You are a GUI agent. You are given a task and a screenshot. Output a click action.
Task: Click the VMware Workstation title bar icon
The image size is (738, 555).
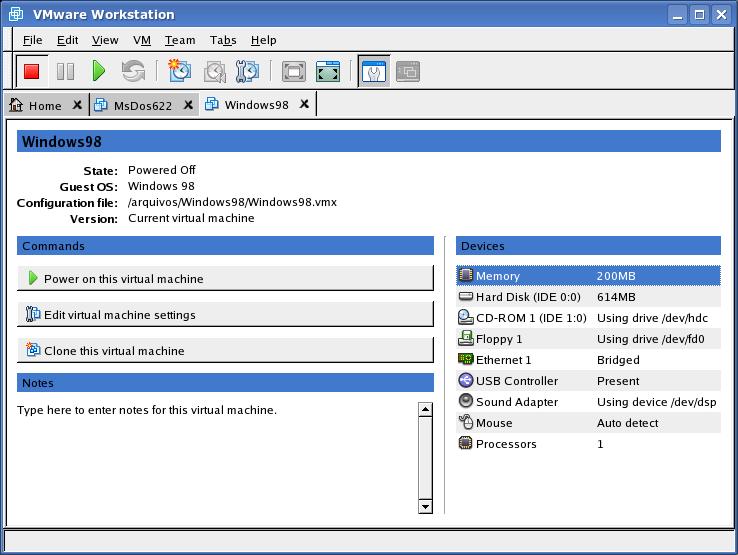[x=16, y=14]
